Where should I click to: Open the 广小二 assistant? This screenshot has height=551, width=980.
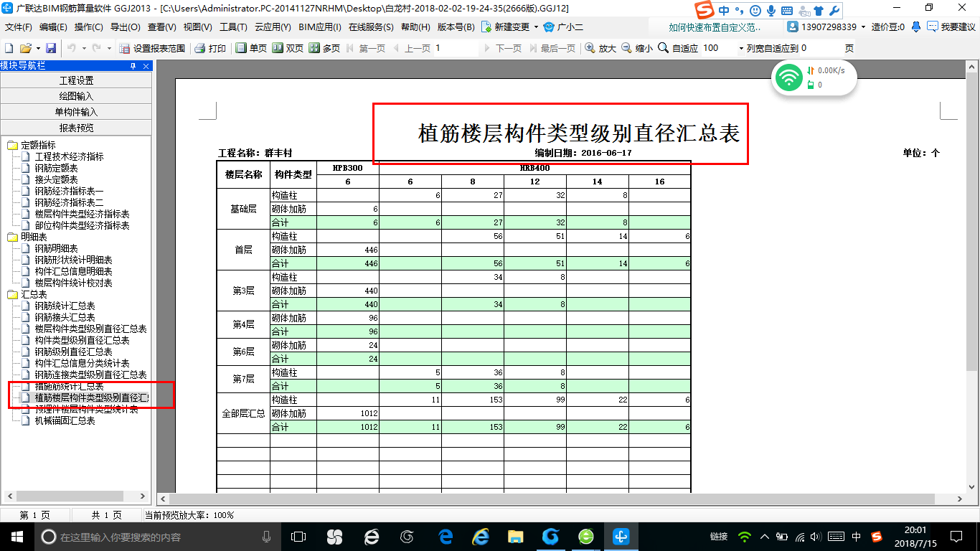point(562,27)
